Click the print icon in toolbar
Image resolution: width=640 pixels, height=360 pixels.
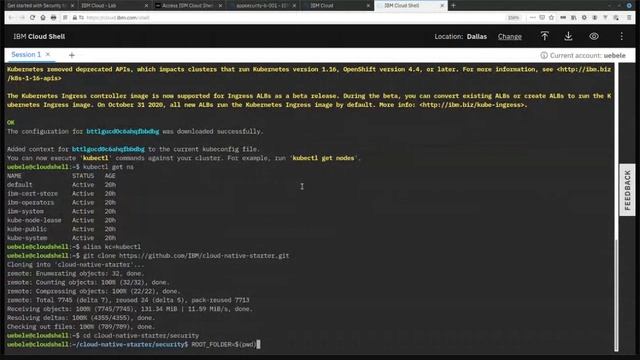53,18
